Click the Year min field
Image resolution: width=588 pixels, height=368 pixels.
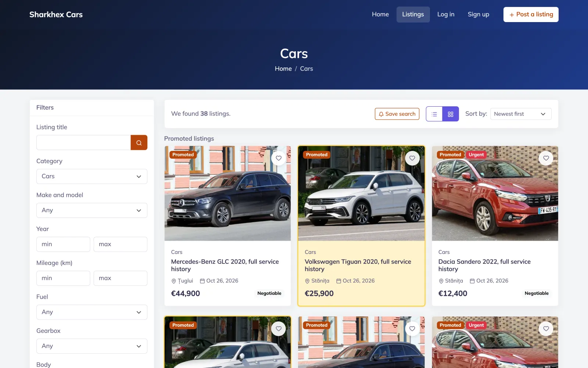63,244
